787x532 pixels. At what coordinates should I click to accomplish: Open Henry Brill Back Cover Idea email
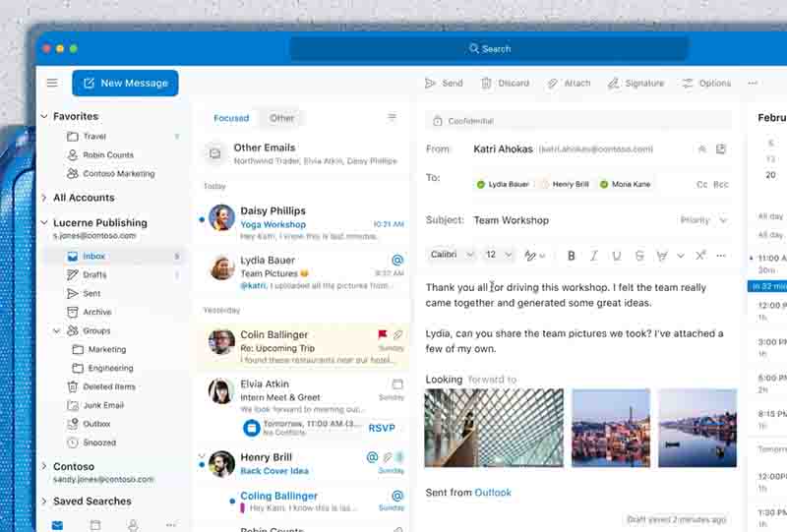(303, 463)
